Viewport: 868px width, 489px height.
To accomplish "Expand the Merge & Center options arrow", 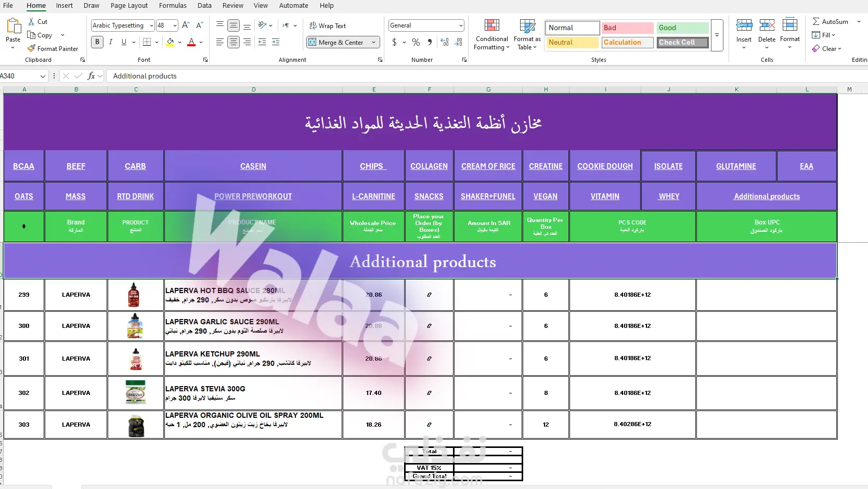I will pyautogui.click(x=373, y=42).
